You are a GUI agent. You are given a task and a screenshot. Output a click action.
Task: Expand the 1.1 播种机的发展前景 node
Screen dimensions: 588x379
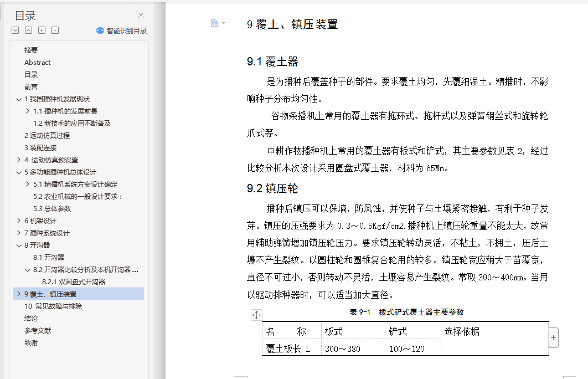pos(27,111)
